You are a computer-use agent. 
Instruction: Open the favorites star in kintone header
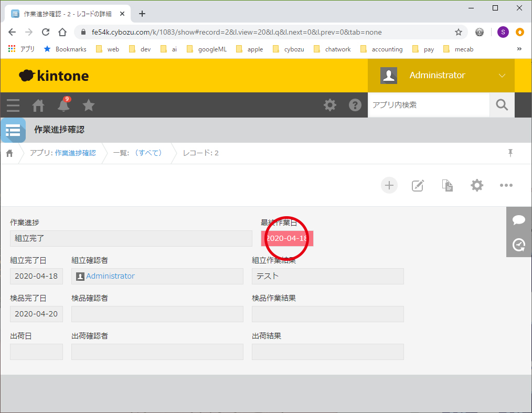pos(89,105)
